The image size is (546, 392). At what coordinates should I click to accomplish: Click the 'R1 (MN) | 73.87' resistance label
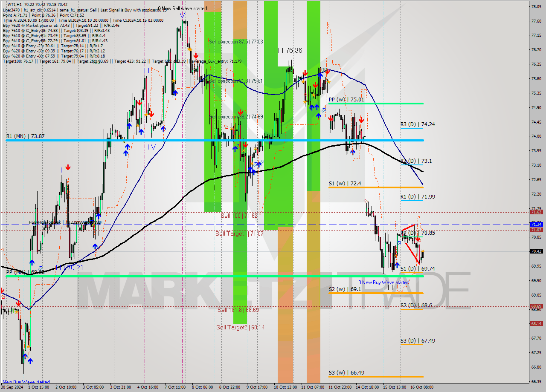pyautogui.click(x=25, y=136)
